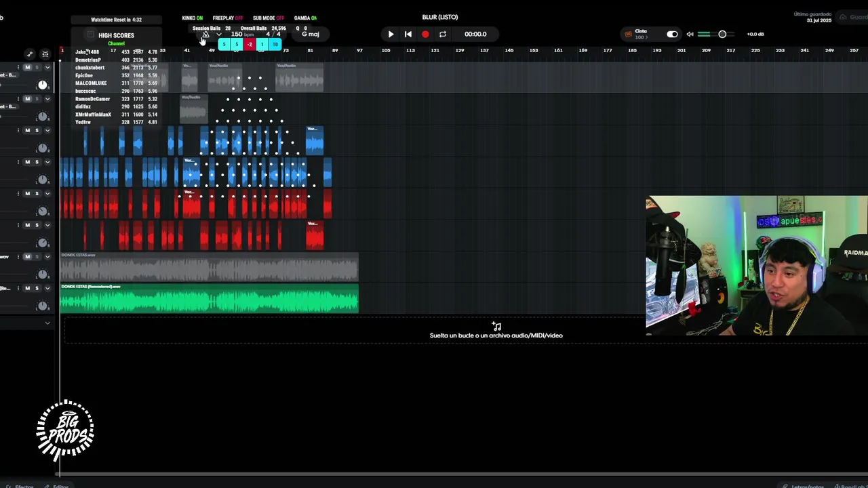868x488 pixels.
Task: Click the drag handle of the green Remastered track
Action: click(x=18, y=288)
